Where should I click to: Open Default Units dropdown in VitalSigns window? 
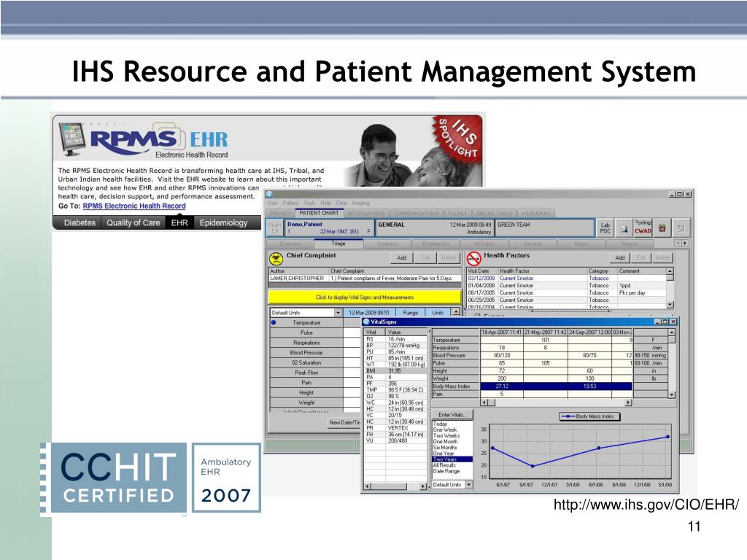point(469,485)
